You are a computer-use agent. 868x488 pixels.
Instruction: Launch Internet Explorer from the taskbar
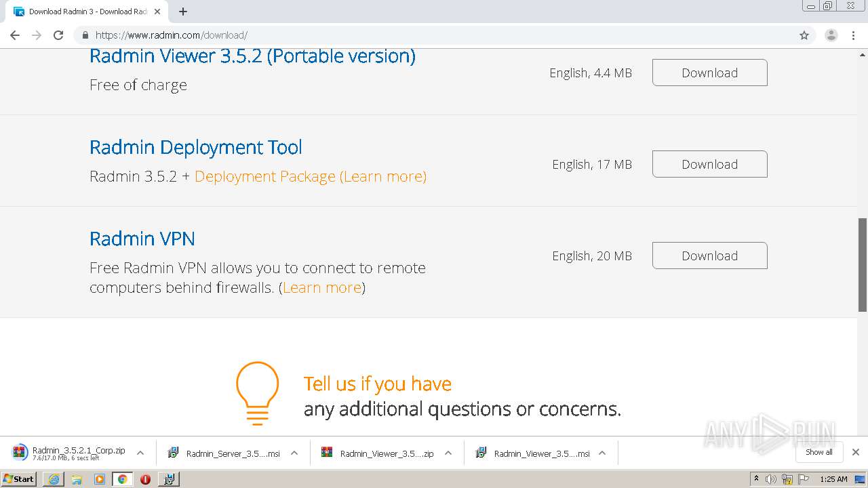click(x=54, y=479)
